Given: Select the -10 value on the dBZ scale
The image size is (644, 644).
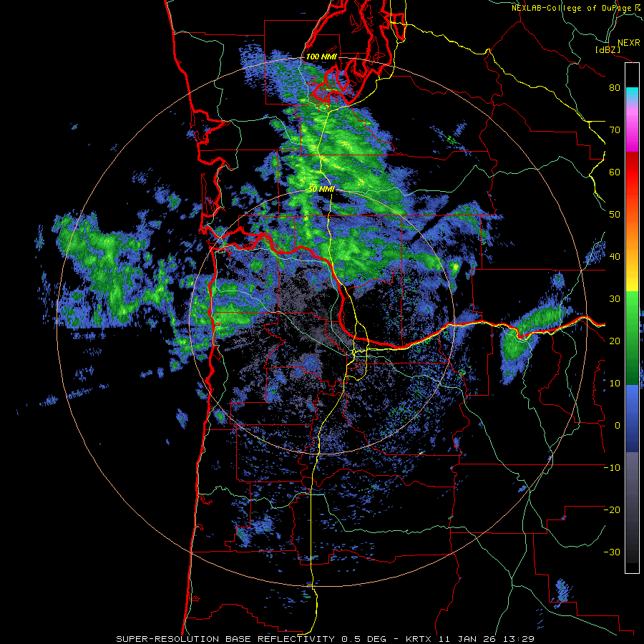Looking at the screenshot, I should click(612, 468).
